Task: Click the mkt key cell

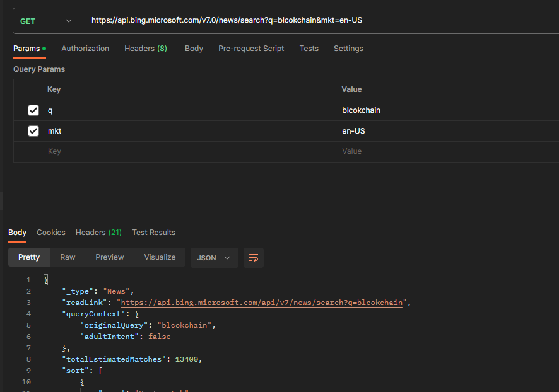Action: coord(189,131)
